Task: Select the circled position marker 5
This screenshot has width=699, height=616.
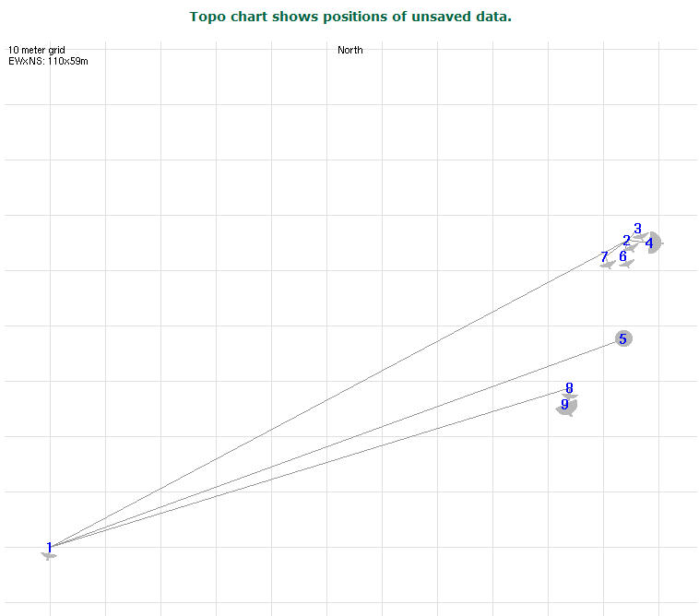Action: click(623, 338)
